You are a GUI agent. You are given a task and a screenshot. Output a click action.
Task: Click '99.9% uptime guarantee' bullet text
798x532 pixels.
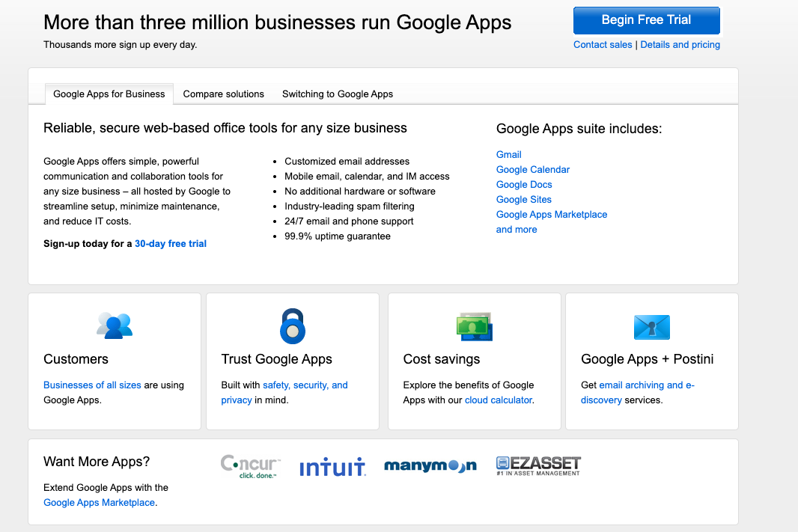(338, 236)
